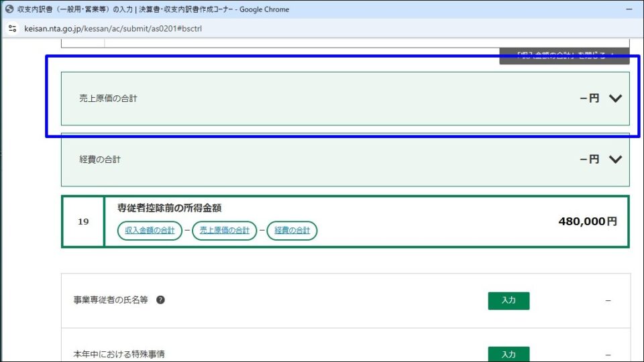
Task: Click the －円 value in 売上原価の合計
Action: pyautogui.click(x=589, y=99)
